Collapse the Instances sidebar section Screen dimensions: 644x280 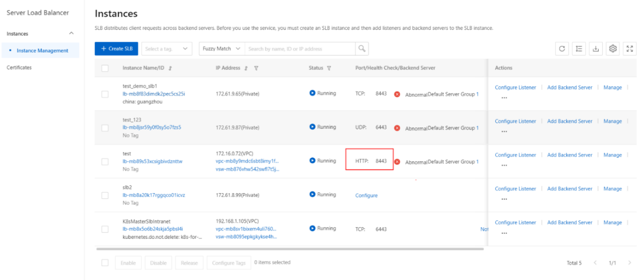[71, 33]
